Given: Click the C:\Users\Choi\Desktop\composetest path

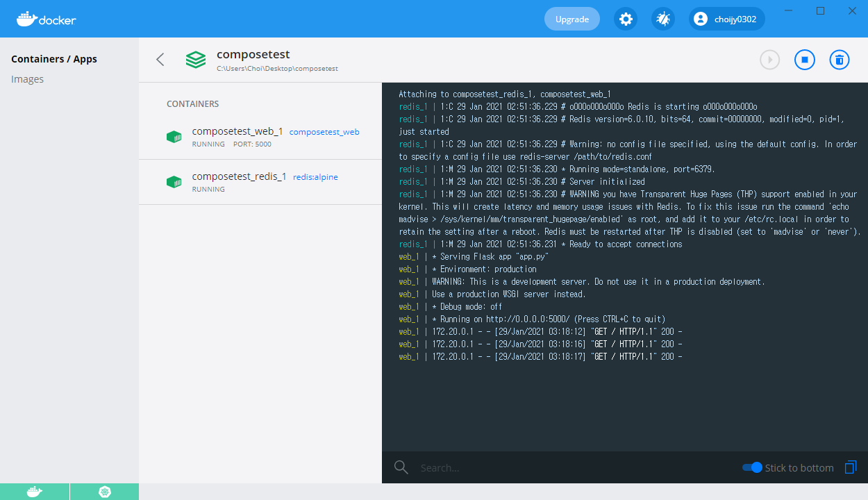Looking at the screenshot, I should click(x=277, y=69).
